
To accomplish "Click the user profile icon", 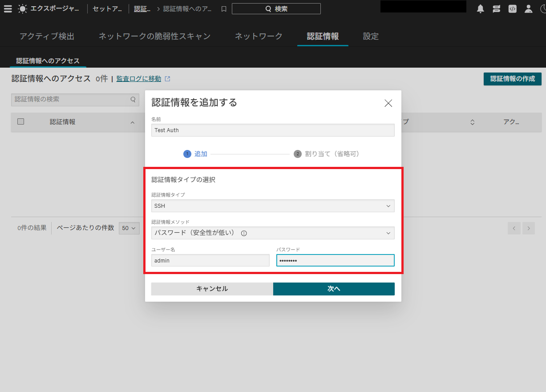I will pos(528,9).
